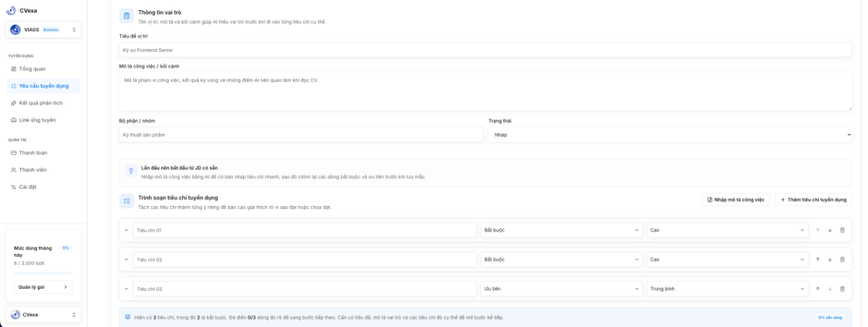The height and width of the screenshot is (327, 868).
Task: Expand the Tiêu chí 03 row chevron
Action: pyautogui.click(x=127, y=289)
